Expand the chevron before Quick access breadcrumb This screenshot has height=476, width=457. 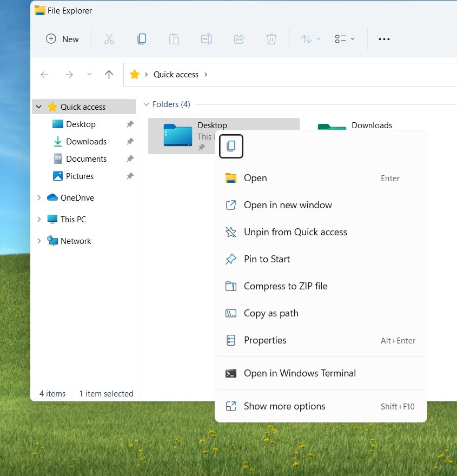(146, 75)
